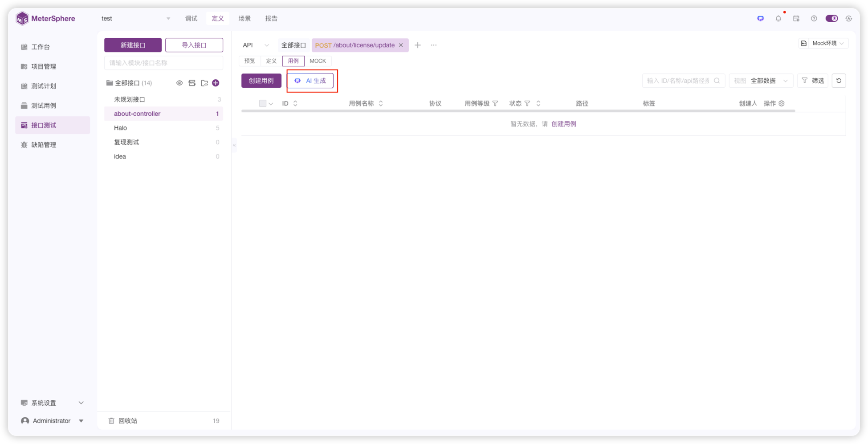Open the Mock环境 environment dropdown
868x444 pixels.
click(x=828, y=43)
